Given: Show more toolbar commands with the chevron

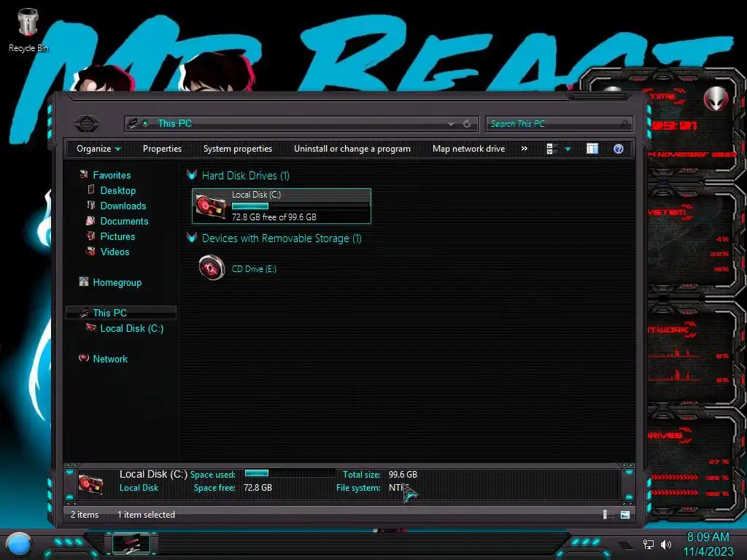Looking at the screenshot, I should (x=524, y=149).
